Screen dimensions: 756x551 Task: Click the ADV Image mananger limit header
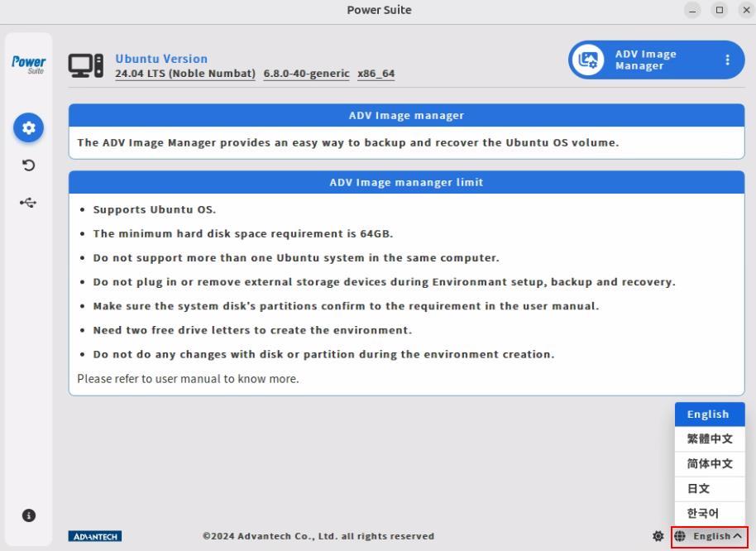click(x=406, y=183)
